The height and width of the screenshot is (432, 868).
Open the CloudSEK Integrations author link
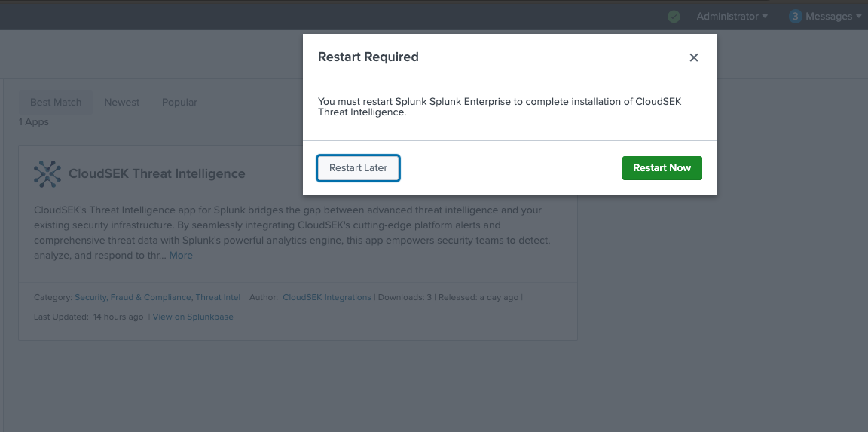326,297
